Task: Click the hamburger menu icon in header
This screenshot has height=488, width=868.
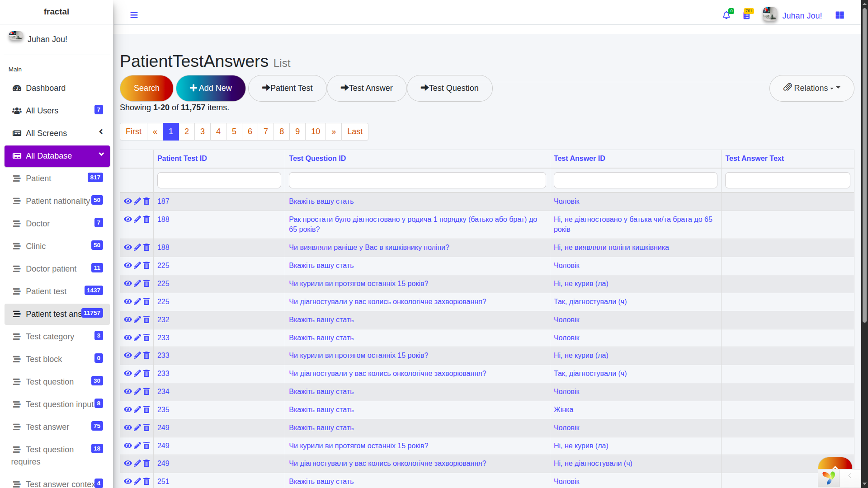Action: 134,15
